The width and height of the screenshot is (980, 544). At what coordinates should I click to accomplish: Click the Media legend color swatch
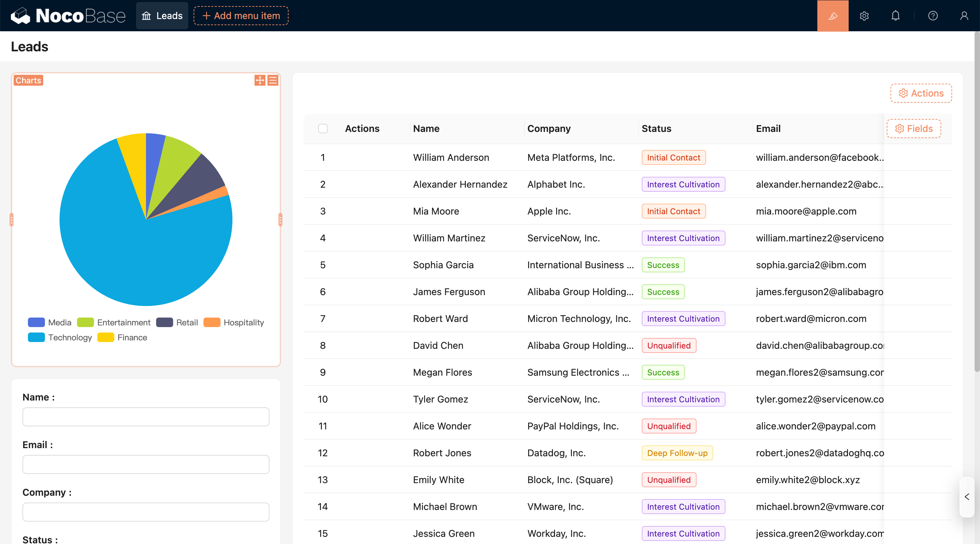(x=36, y=322)
